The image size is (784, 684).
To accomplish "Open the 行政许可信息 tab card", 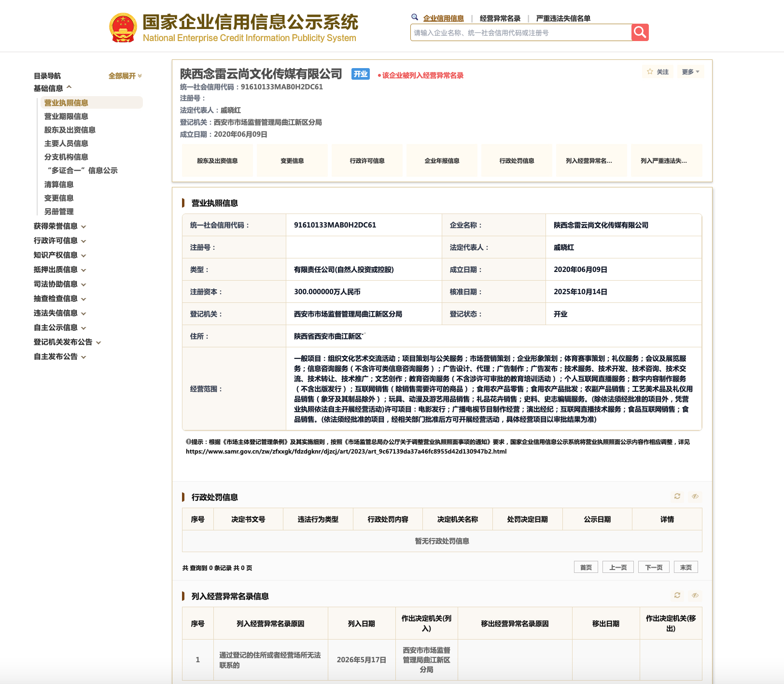I will (367, 160).
